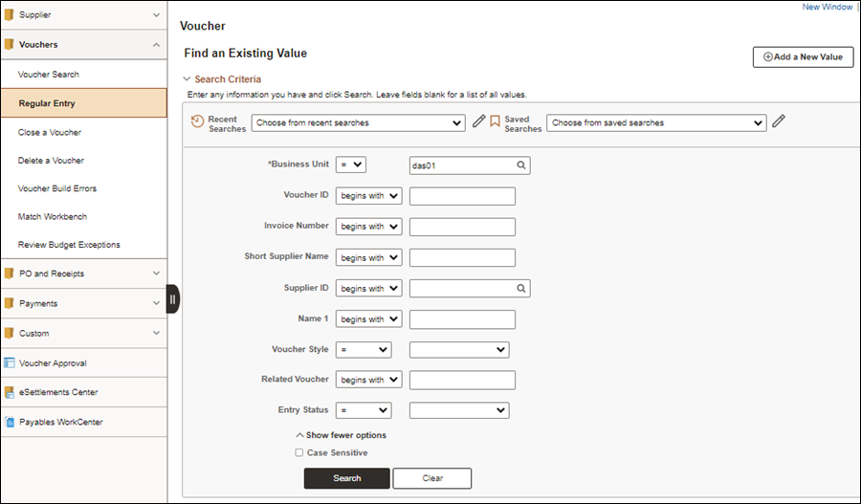
Task: Open the recent searches dropdown
Action: click(x=358, y=123)
